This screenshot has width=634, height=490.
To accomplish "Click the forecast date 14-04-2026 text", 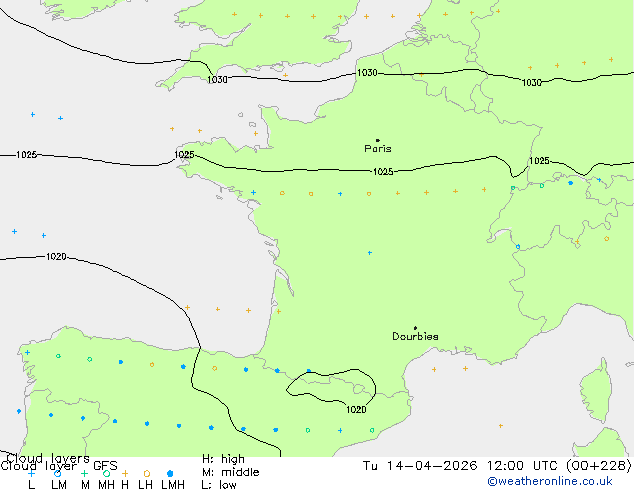I will tap(432, 466).
